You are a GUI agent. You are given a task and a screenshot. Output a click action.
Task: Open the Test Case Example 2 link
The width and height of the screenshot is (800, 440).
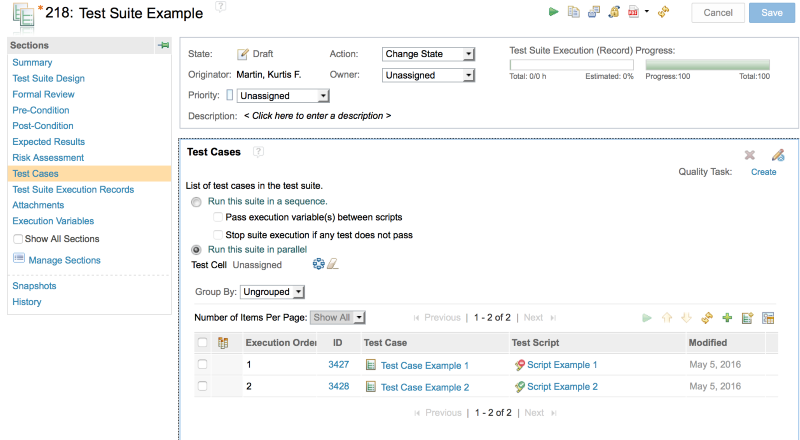[424, 387]
